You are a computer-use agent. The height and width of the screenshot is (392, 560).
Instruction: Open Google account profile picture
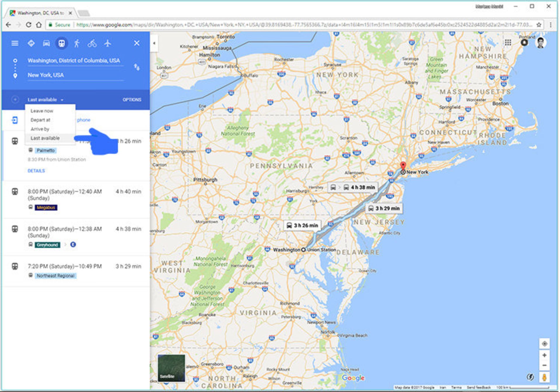point(541,43)
